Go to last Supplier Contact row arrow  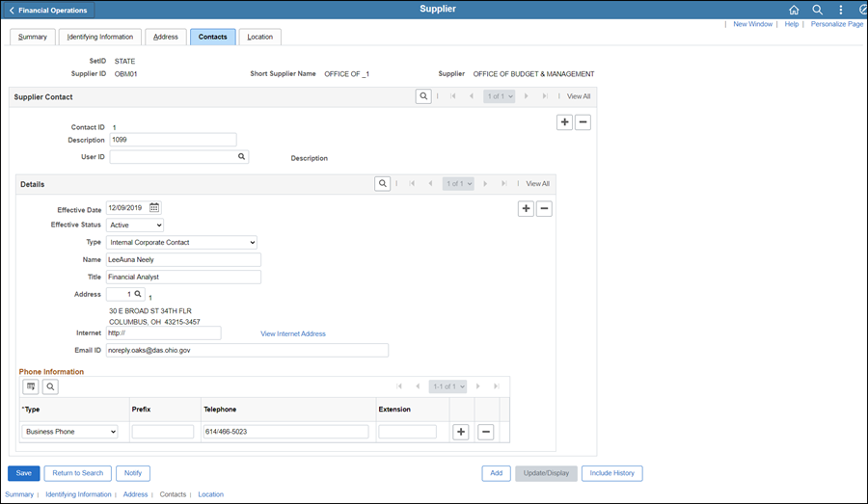545,96
